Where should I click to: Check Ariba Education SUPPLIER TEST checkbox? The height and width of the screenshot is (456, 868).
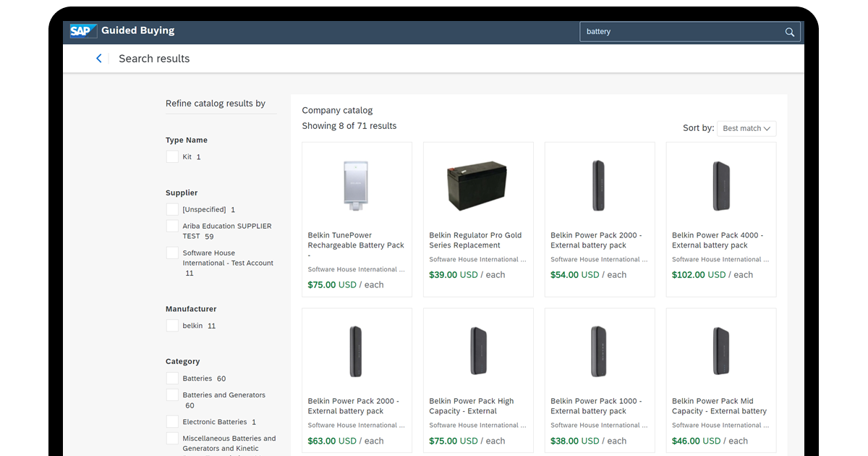[x=172, y=226]
